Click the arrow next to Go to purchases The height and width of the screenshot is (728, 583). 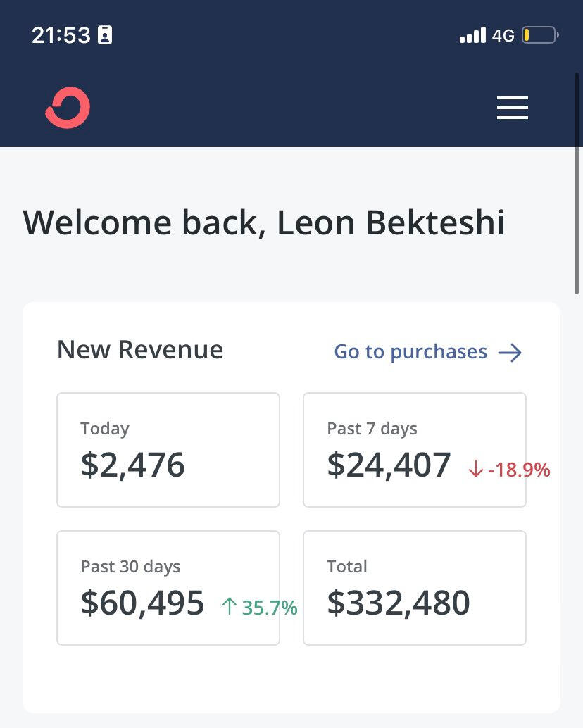click(510, 353)
